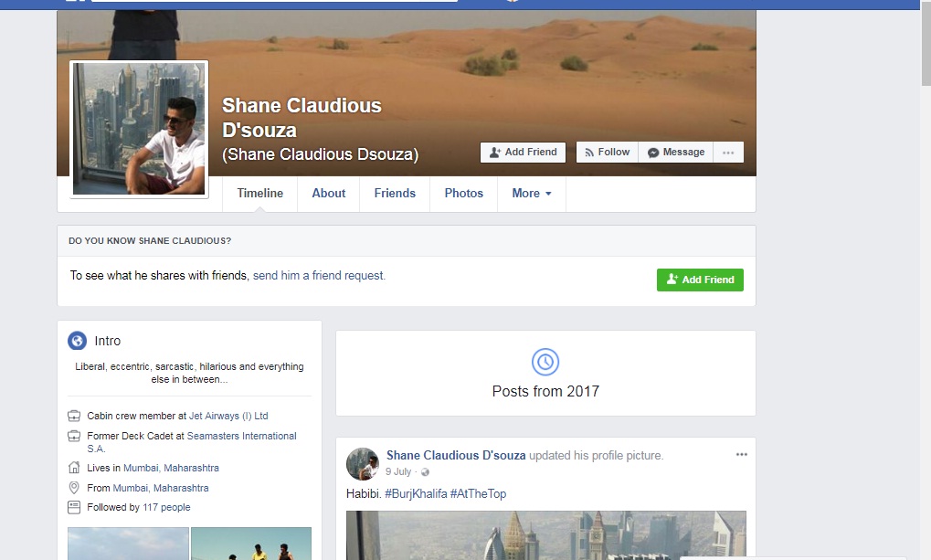The image size is (931, 560).
Task: Click the Intro globe icon
Action: pos(77,341)
